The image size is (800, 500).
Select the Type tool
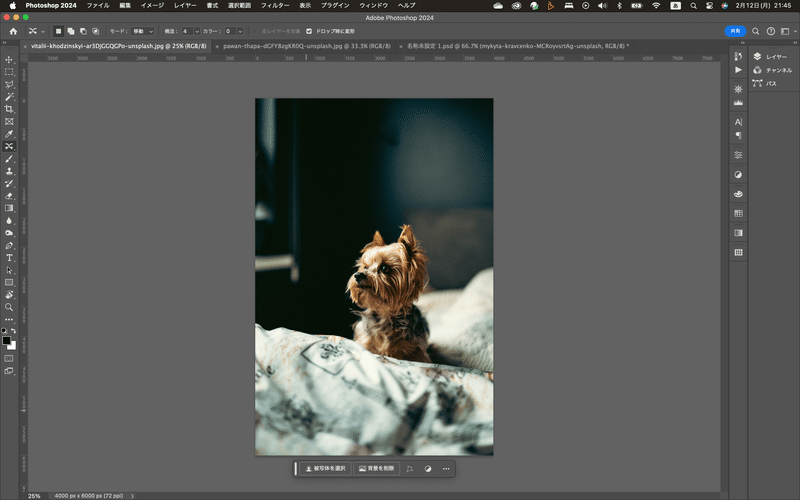pyautogui.click(x=9, y=258)
